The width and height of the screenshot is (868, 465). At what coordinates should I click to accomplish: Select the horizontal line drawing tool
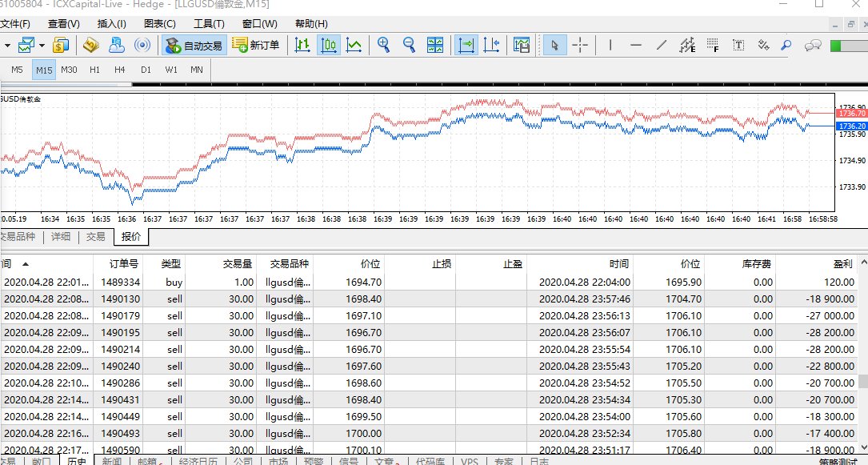[x=636, y=45]
